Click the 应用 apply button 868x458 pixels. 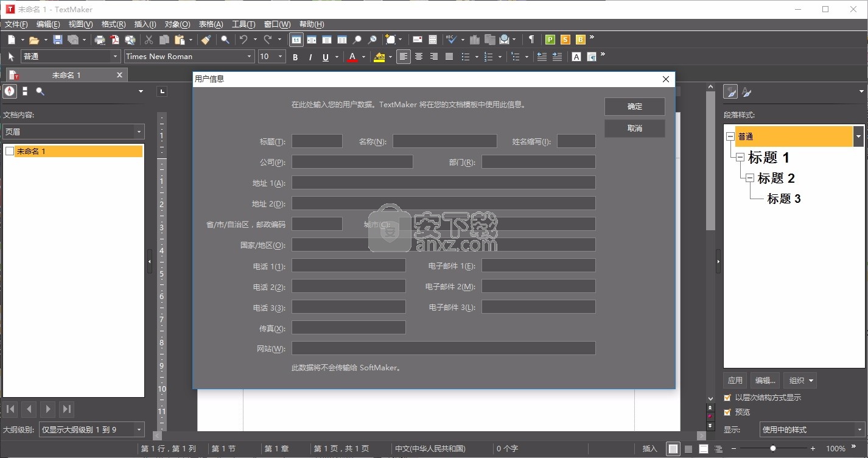[735, 381]
